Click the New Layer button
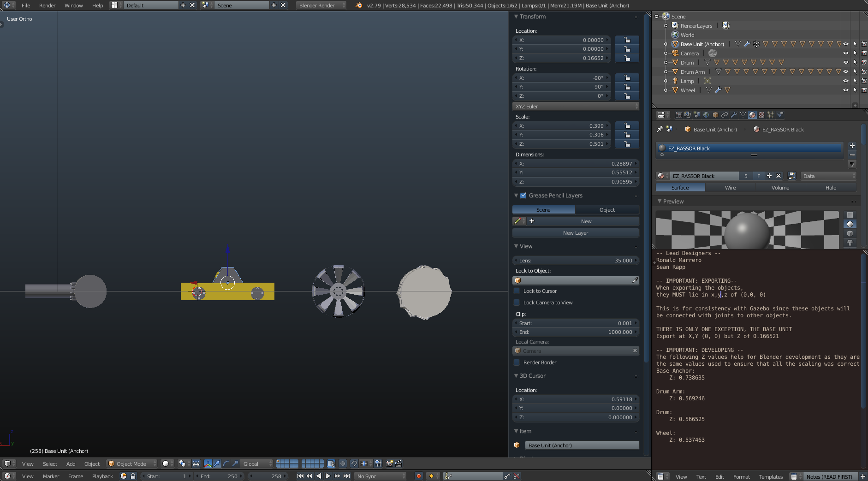The height and width of the screenshot is (481, 868). pos(576,233)
